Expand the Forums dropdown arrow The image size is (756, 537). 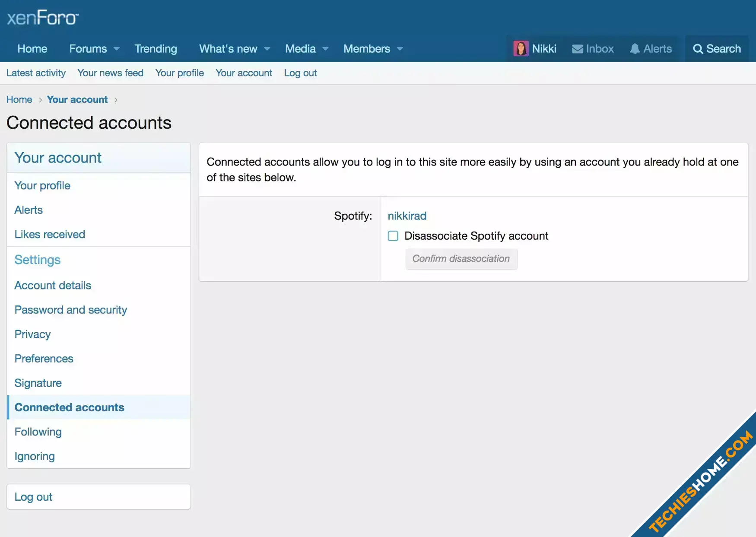tap(117, 49)
